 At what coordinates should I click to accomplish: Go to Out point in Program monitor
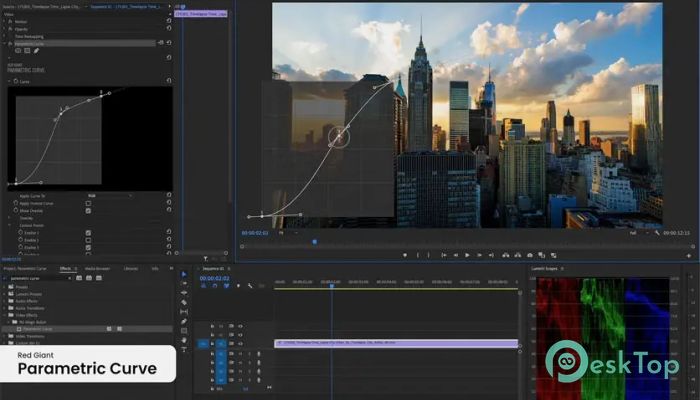tap(491, 255)
